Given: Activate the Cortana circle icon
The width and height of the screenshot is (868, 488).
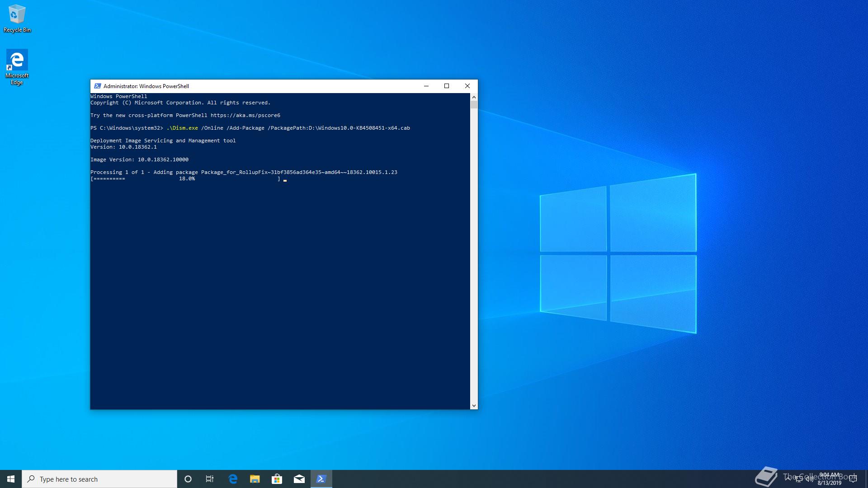Looking at the screenshot, I should point(188,479).
